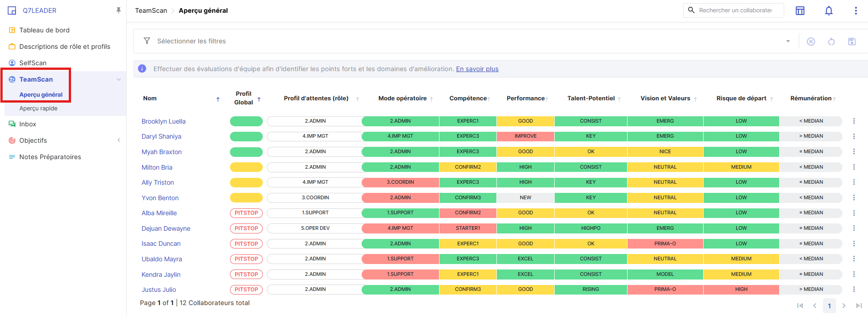
Task: Click the pin sidebar icon
Action: pos(118,10)
